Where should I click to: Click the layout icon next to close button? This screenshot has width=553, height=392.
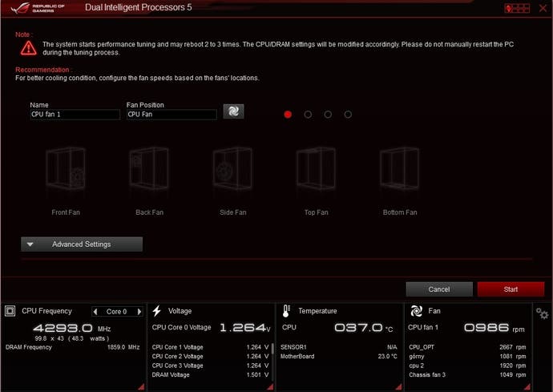(517, 8)
